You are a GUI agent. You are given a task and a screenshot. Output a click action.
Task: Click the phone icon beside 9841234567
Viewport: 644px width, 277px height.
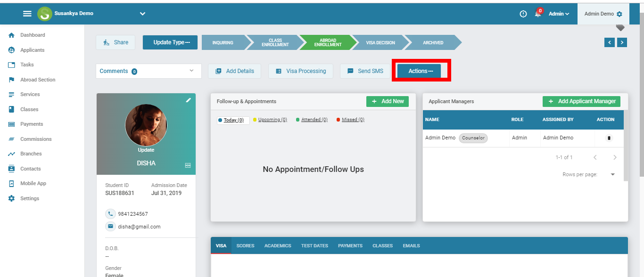(x=110, y=213)
